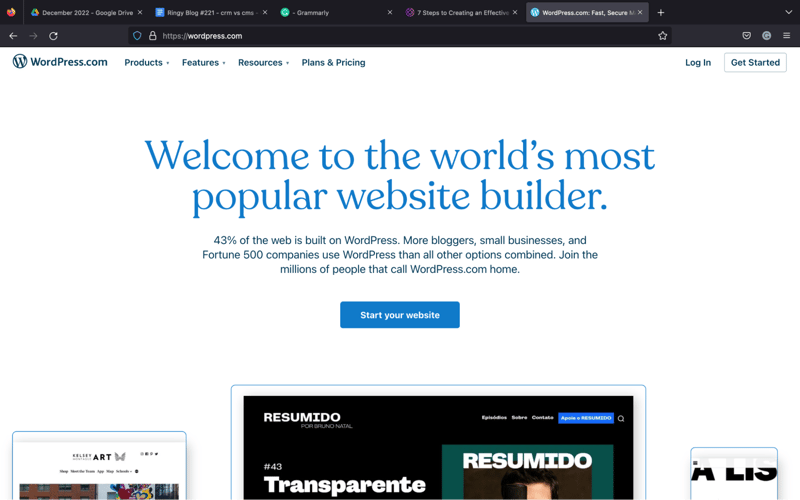Viewport: 800px width, 500px height.
Task: Close the 7 Steps to Creating tab
Action: (x=515, y=12)
